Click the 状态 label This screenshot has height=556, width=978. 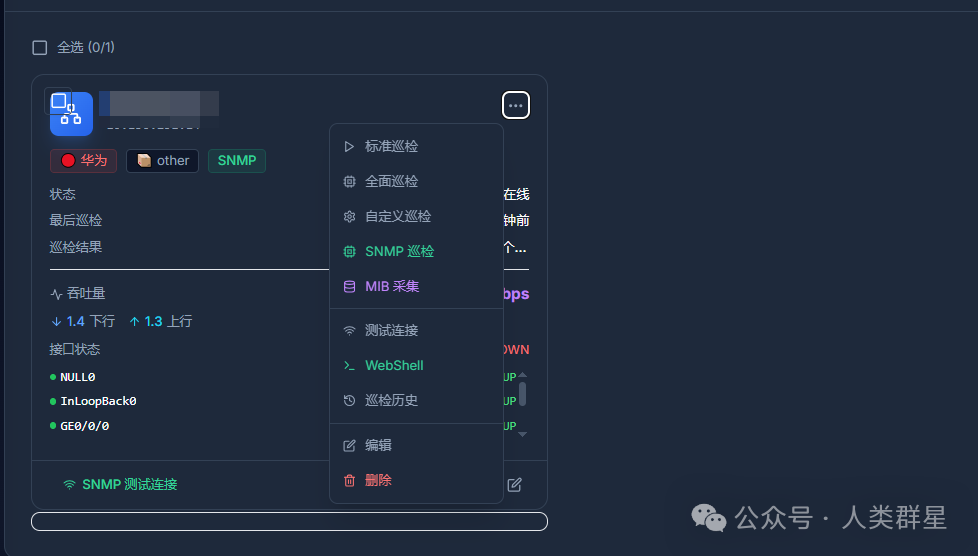pos(62,195)
